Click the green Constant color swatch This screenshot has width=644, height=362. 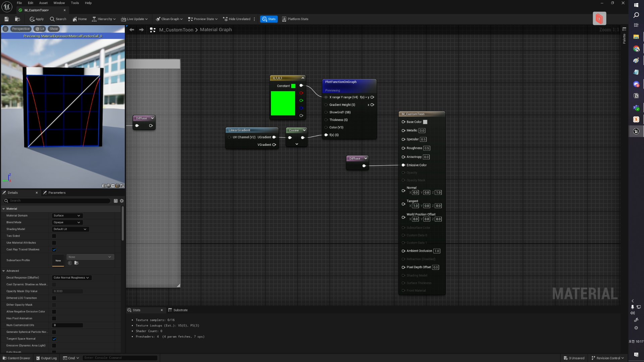pos(293,86)
